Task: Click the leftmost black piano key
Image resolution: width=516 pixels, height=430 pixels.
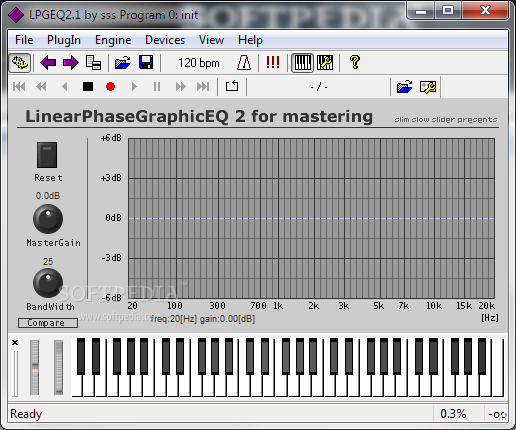Action: tap(81, 356)
